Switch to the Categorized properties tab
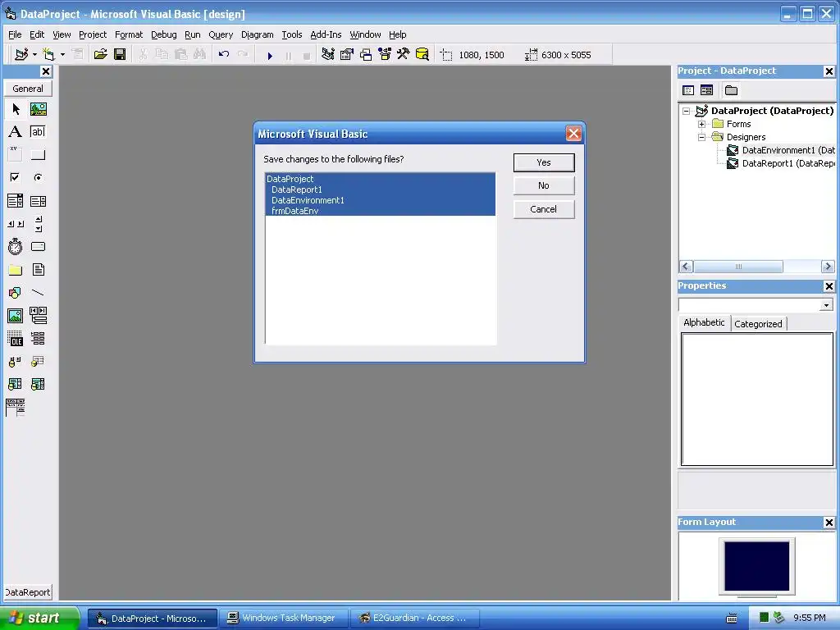Image resolution: width=840 pixels, height=630 pixels. click(x=759, y=324)
